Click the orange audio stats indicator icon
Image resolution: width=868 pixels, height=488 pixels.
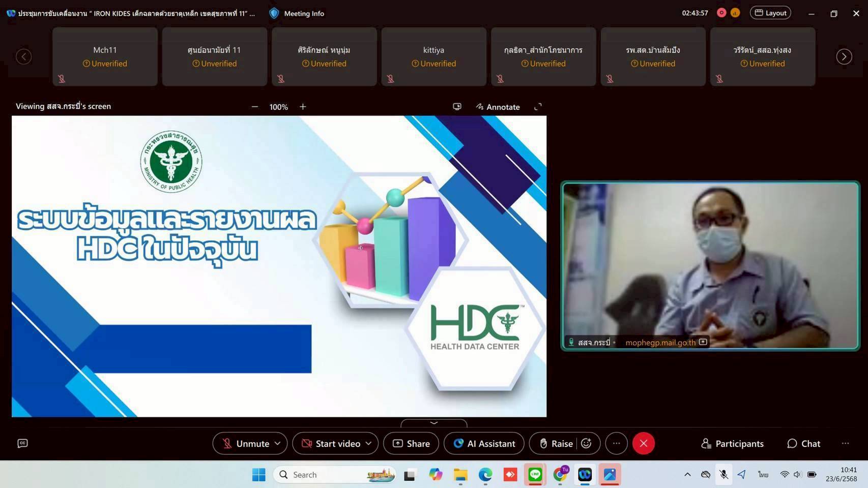[x=735, y=13]
